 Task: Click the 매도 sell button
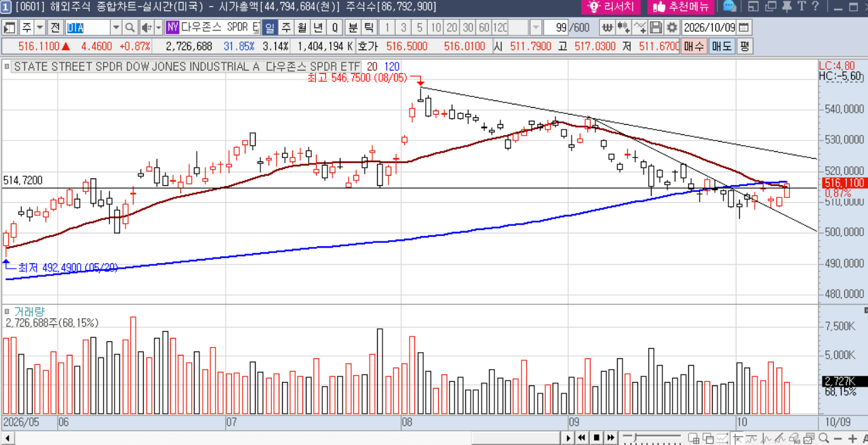tap(722, 47)
